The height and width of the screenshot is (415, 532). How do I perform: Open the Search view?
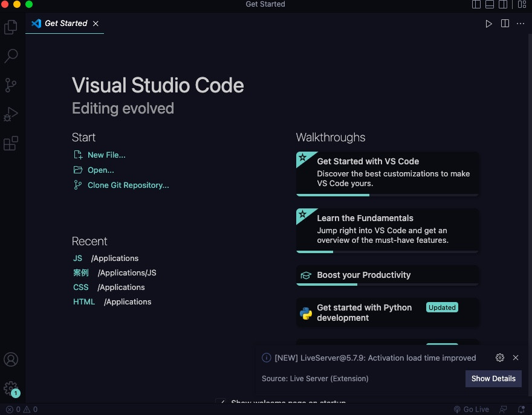coord(11,56)
